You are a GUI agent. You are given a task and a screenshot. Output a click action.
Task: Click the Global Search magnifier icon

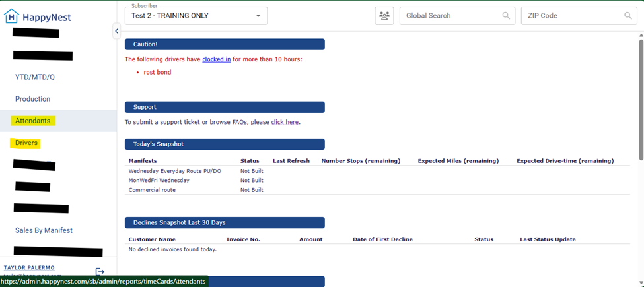506,16
